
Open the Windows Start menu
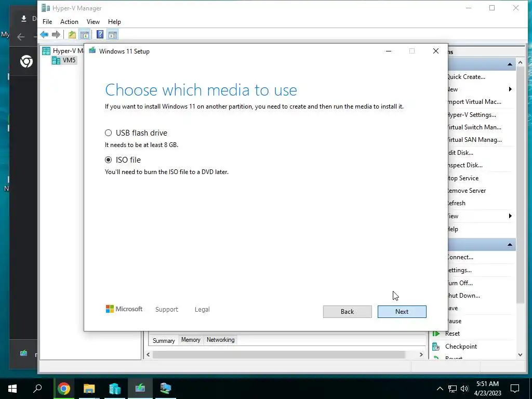pos(12,389)
